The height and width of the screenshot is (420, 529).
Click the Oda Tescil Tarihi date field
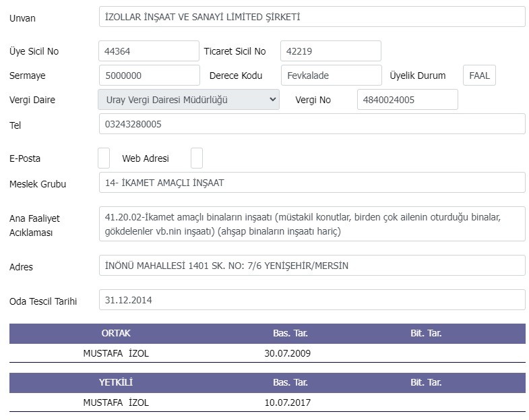[x=312, y=300]
